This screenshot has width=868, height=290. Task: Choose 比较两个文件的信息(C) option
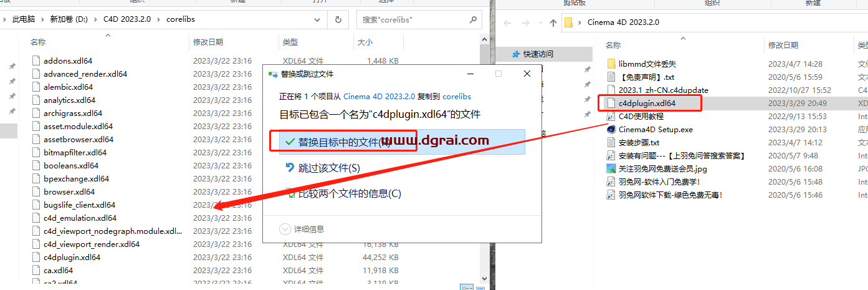tap(349, 194)
